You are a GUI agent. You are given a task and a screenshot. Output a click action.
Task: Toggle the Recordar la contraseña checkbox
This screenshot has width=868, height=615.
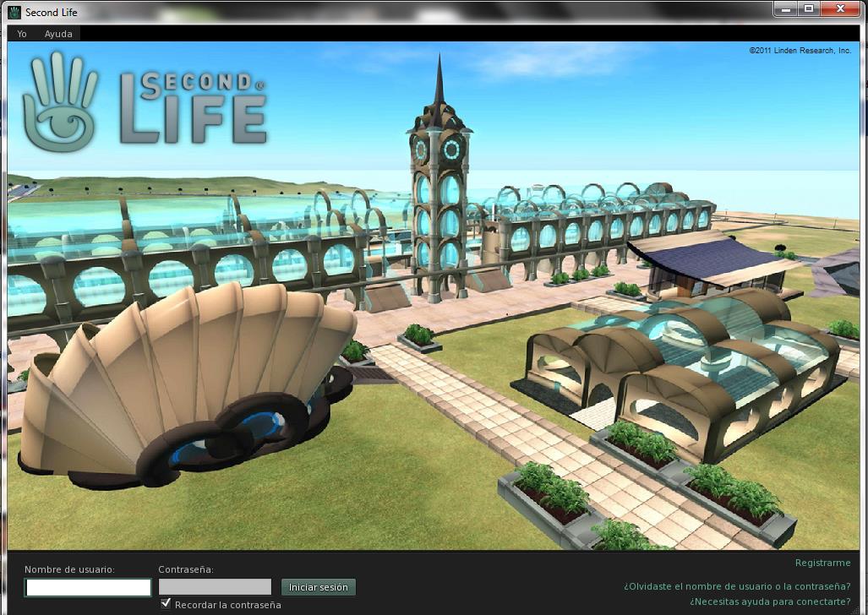pyautogui.click(x=166, y=604)
